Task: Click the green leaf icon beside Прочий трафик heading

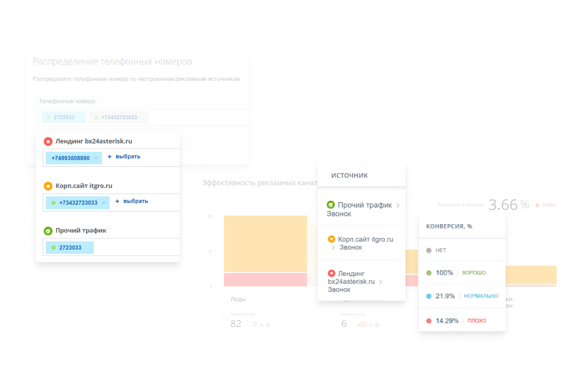Action: [x=48, y=231]
